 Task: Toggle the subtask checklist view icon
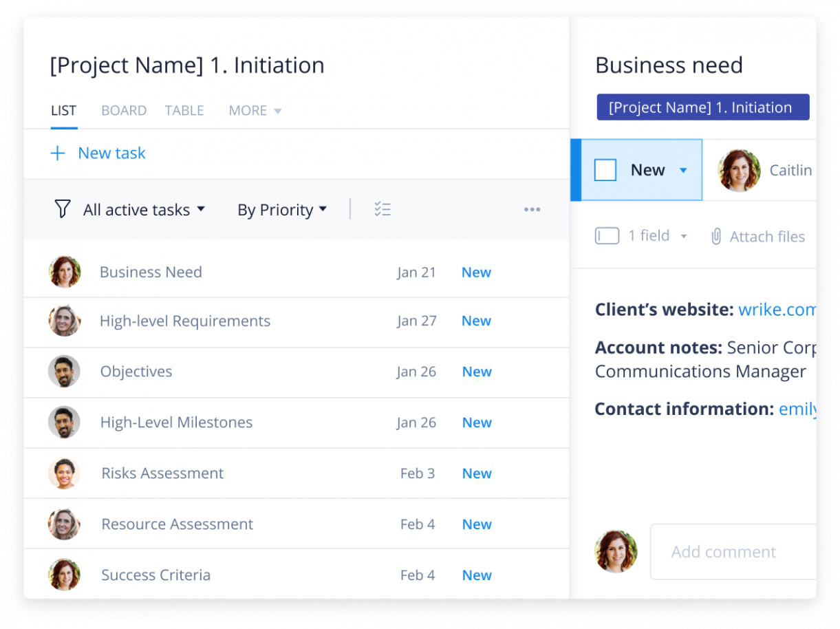pyautogui.click(x=383, y=209)
